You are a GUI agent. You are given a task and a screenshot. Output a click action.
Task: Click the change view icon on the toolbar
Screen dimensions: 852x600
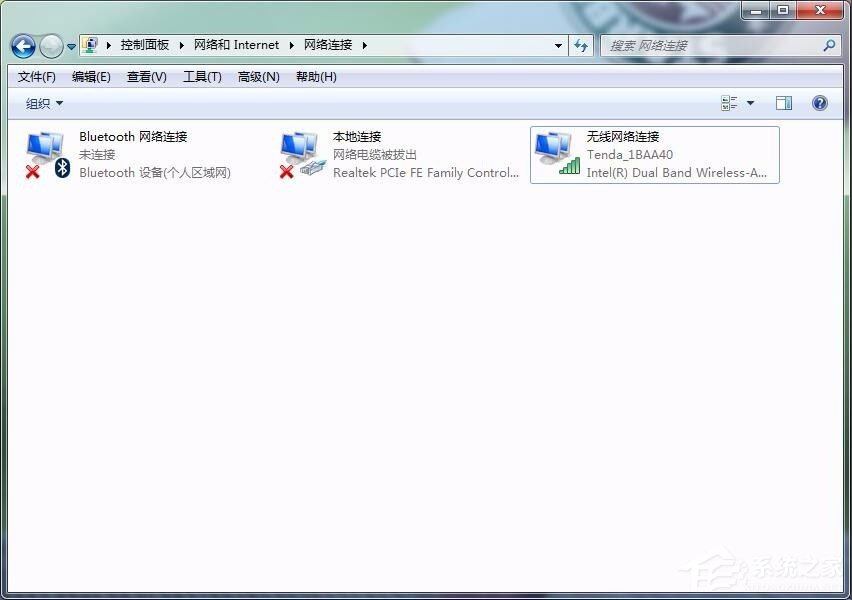point(729,103)
